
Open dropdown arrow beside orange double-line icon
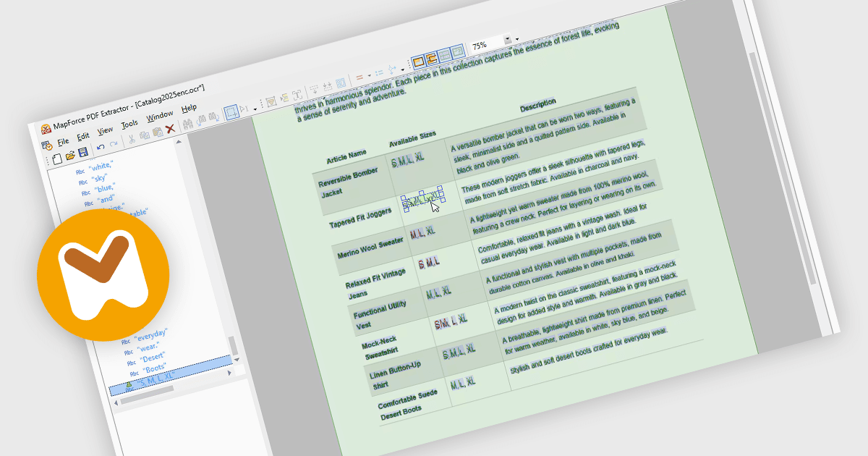[369, 76]
